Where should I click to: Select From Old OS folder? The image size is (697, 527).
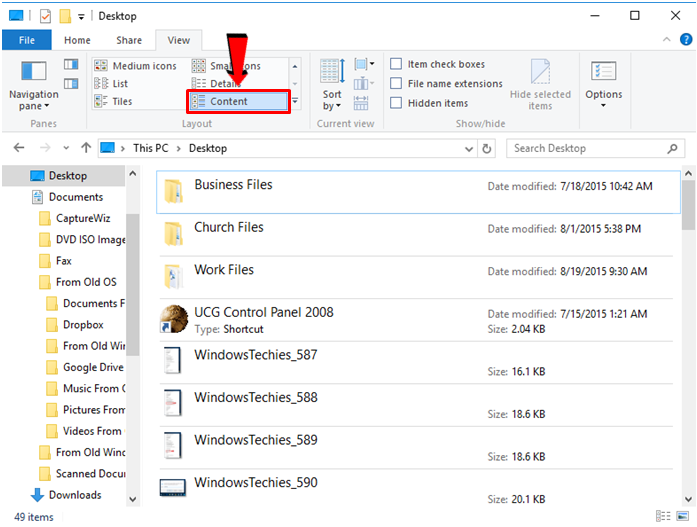pyautogui.click(x=78, y=282)
